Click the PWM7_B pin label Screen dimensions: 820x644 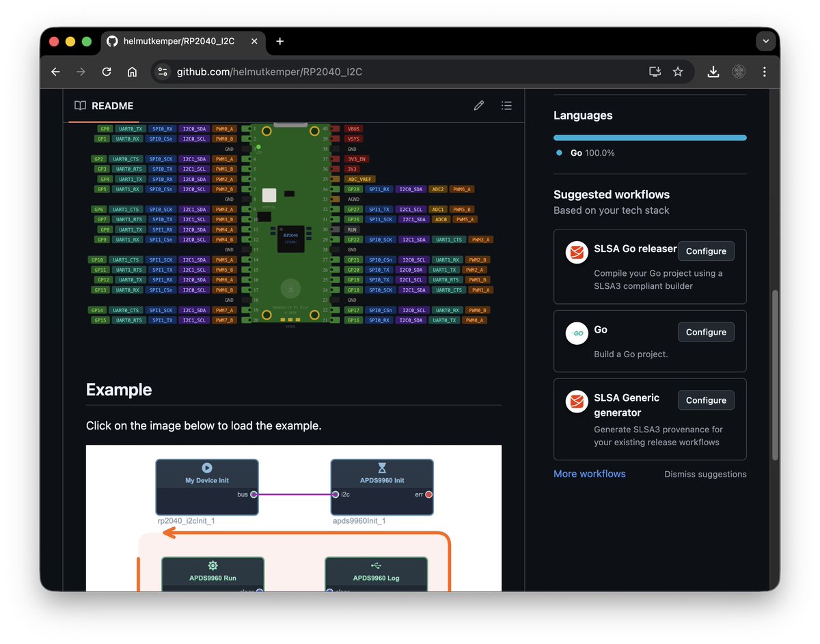click(x=225, y=320)
